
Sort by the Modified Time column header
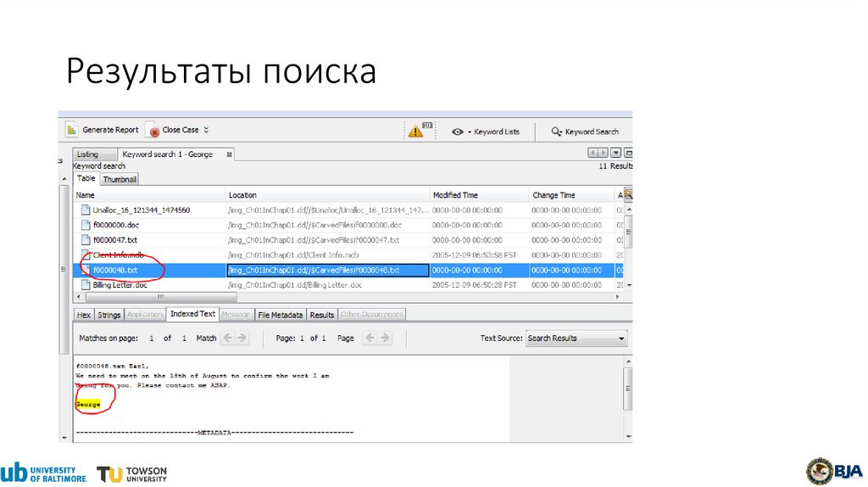tap(480, 195)
